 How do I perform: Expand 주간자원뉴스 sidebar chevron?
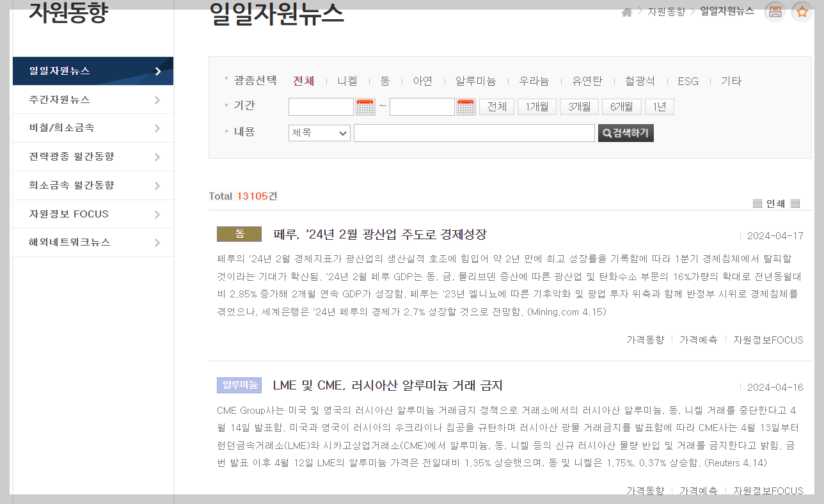click(x=157, y=100)
